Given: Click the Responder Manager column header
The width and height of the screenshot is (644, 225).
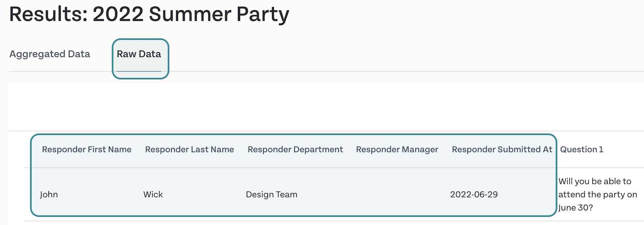Looking at the screenshot, I should click(397, 150).
